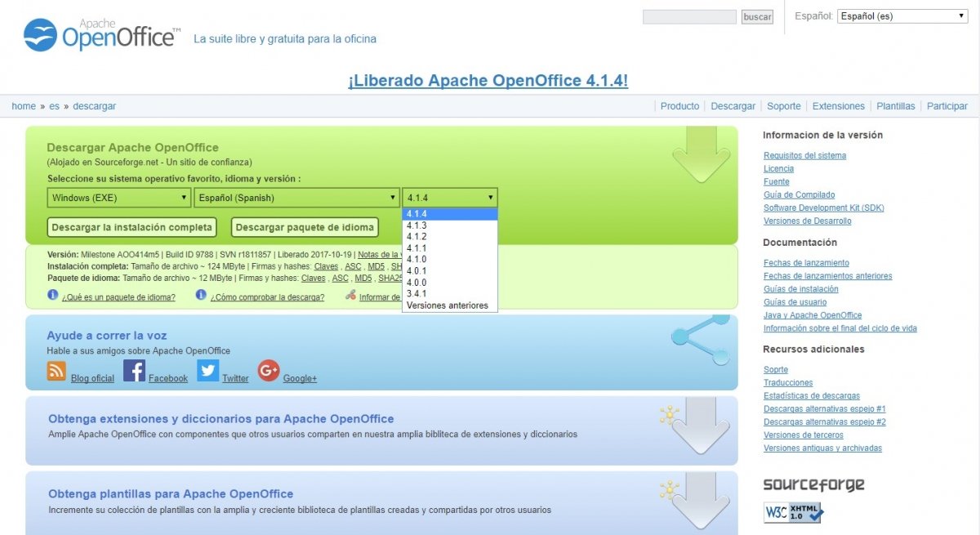Select version 4.1.2 in the list

pos(450,237)
